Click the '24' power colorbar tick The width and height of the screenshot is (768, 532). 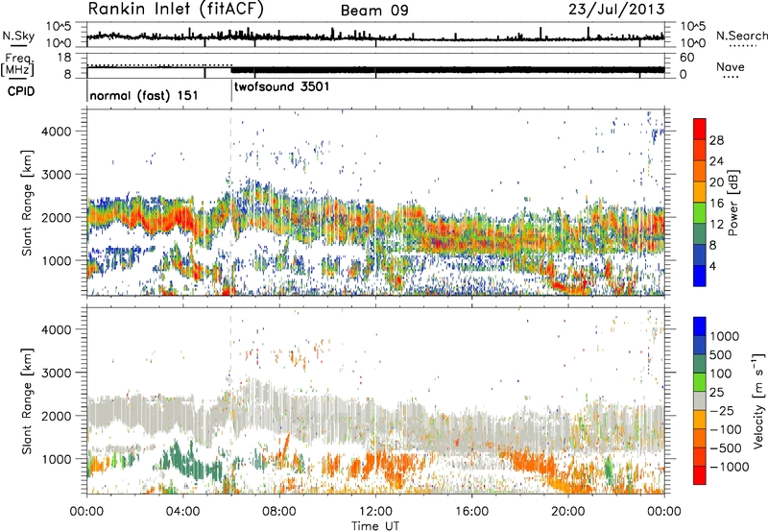(716, 161)
